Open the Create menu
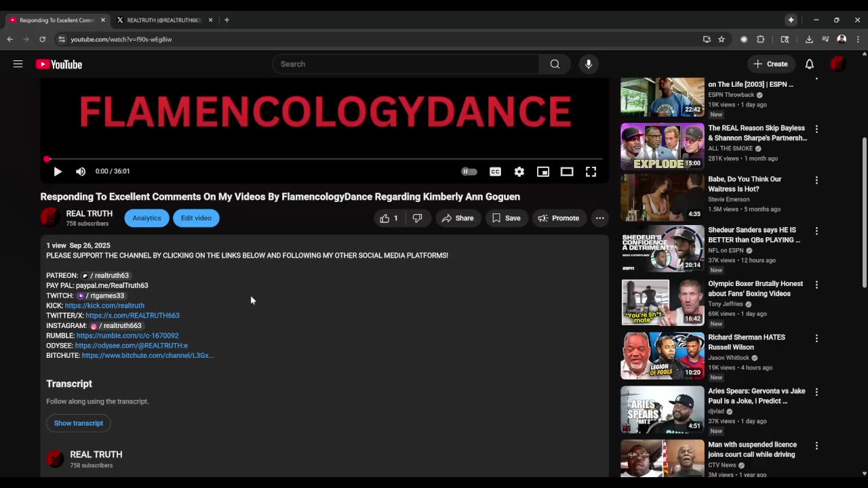Image resolution: width=868 pixels, height=488 pixels. 770,64
